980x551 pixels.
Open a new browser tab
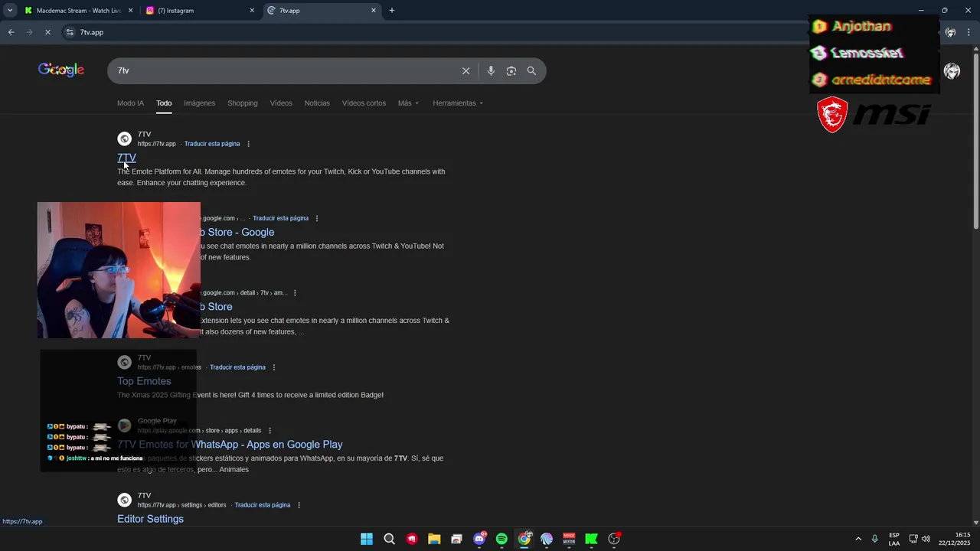tap(392, 11)
